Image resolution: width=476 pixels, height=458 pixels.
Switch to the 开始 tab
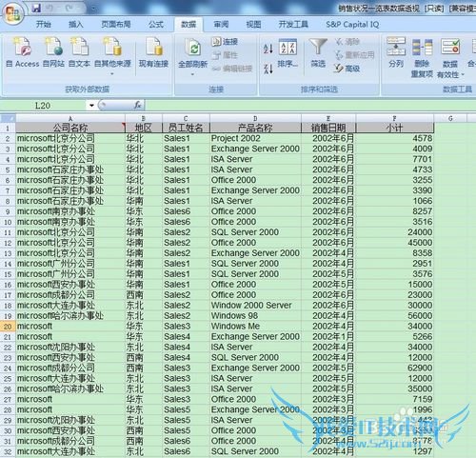click(44, 25)
